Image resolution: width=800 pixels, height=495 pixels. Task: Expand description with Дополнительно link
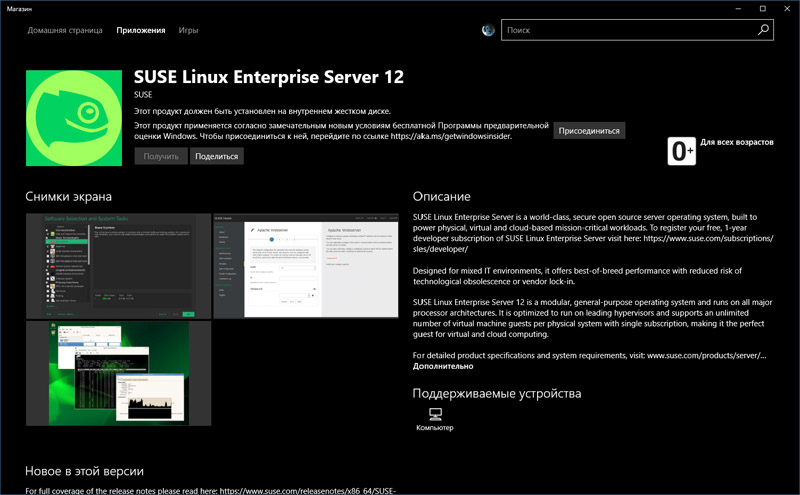click(x=443, y=366)
